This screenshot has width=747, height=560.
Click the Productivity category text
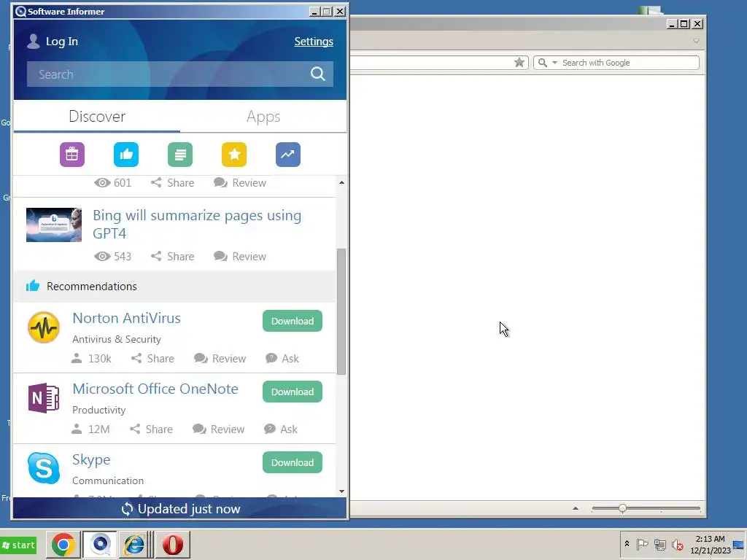(99, 410)
